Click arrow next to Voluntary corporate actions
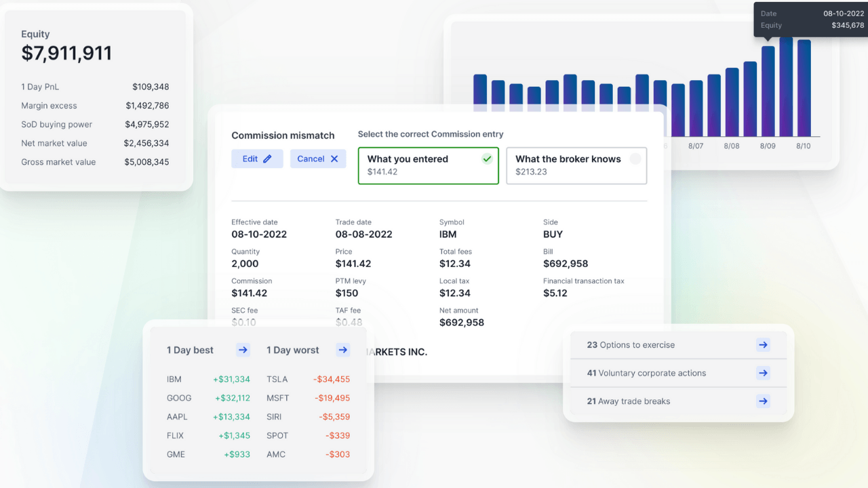 [763, 373]
